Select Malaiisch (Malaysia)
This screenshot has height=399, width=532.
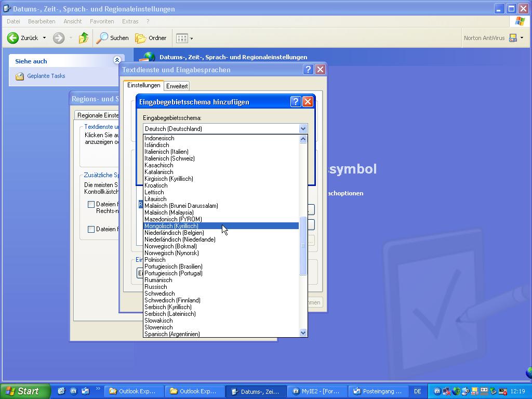[x=221, y=212]
